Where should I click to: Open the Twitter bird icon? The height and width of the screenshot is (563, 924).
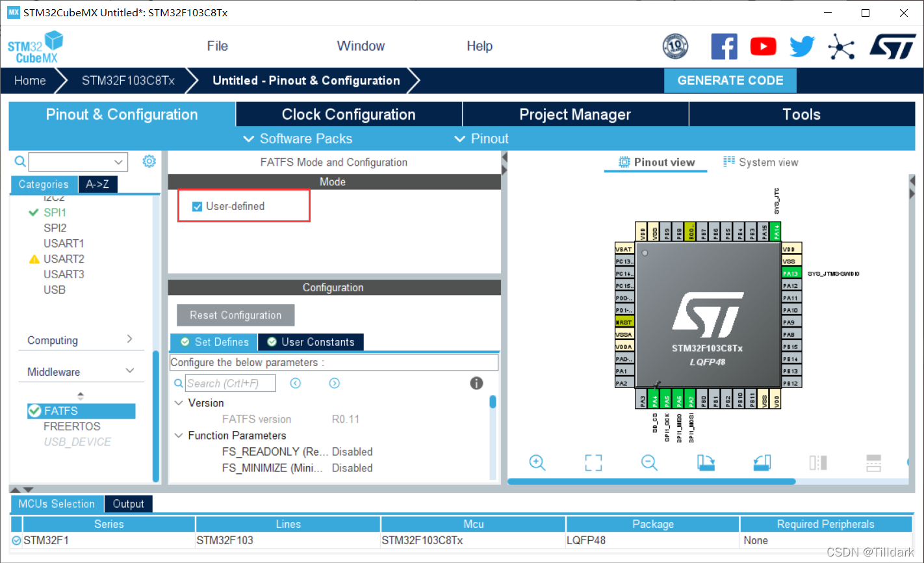point(802,46)
